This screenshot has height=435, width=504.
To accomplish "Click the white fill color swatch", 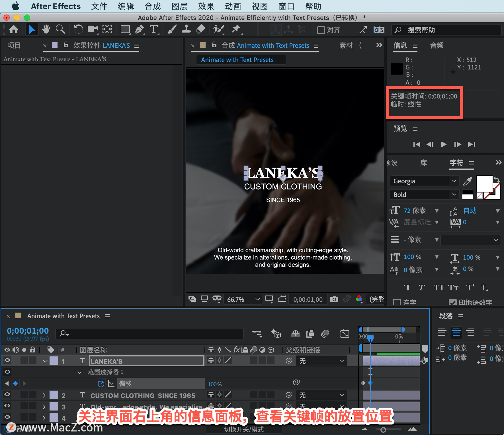I will pos(484,184).
